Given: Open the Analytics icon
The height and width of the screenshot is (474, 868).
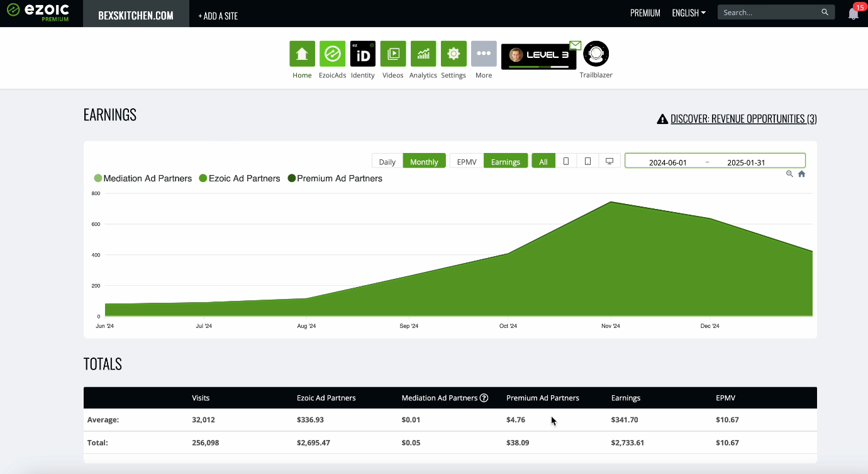Looking at the screenshot, I should 423,54.
